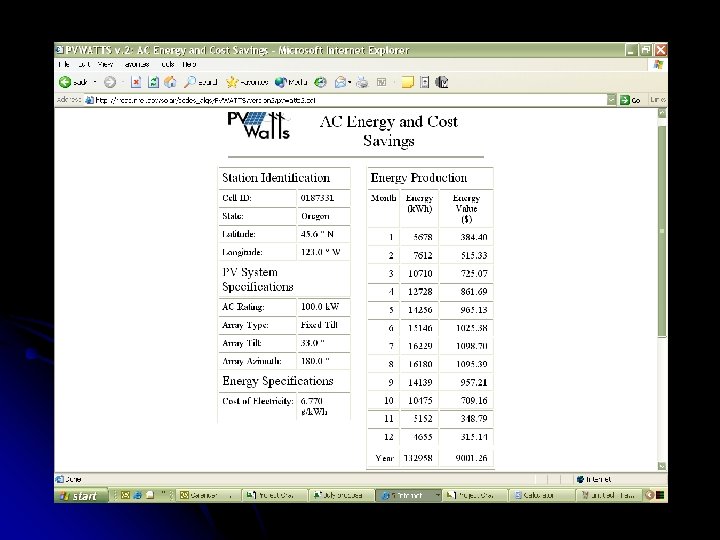Image resolution: width=720 pixels, height=540 pixels.
Task: Open the Mail envelope icon
Action: click(x=340, y=82)
